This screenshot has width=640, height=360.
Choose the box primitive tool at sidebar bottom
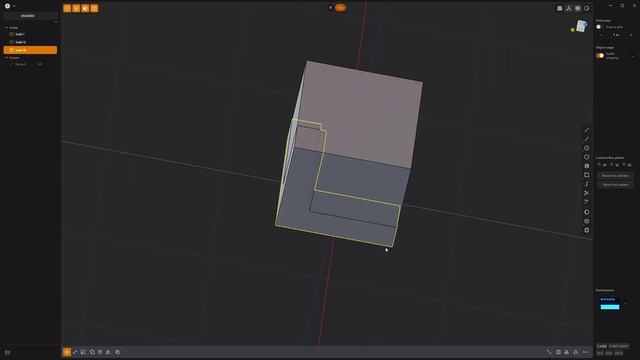[587, 230]
